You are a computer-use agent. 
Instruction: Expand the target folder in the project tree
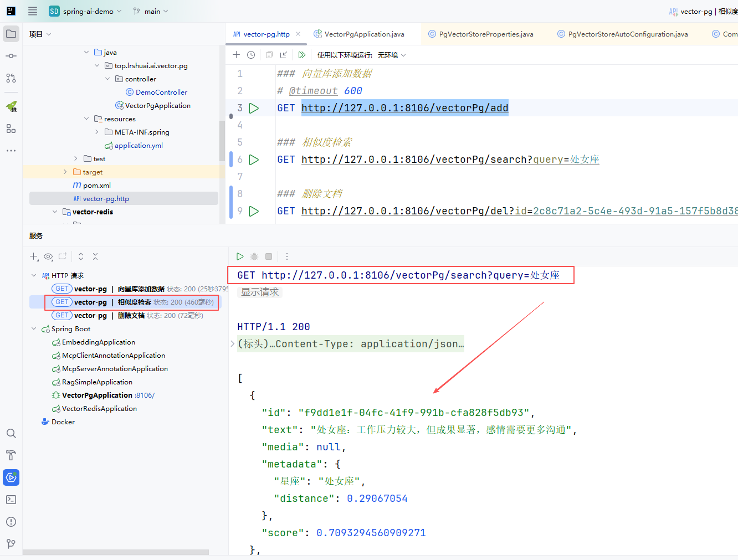(65, 172)
